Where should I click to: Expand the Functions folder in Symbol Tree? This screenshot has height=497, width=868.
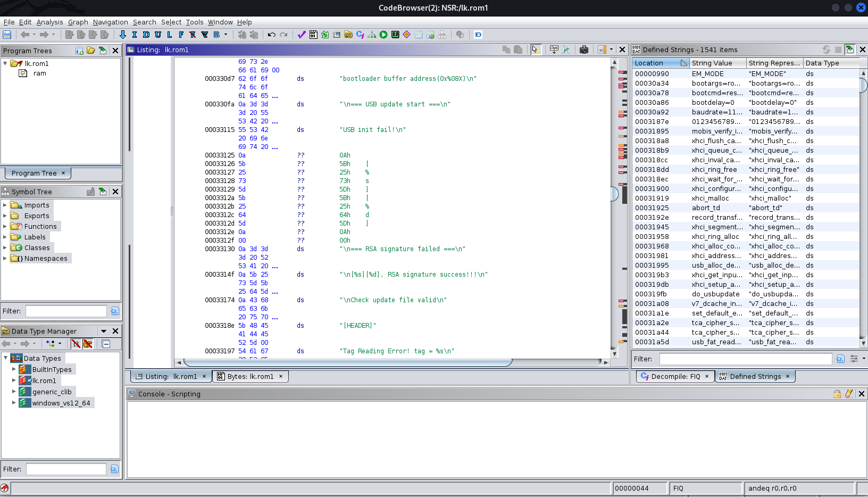tap(5, 226)
